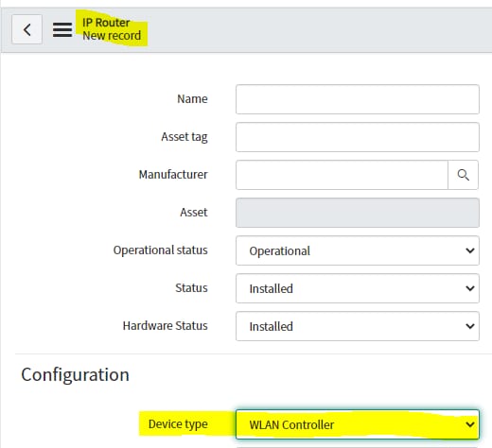
Task: Expand the Status dropdown showing Installed
Action: (358, 288)
